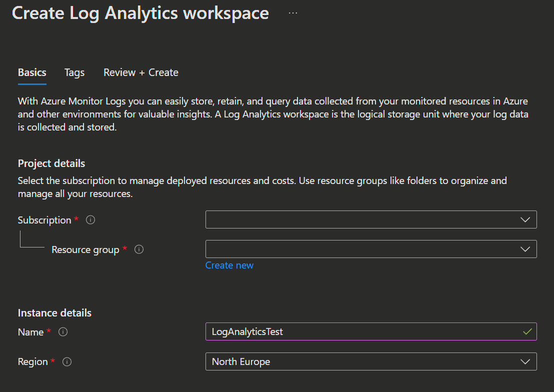
Task: Switch to the Basics tab
Action: tap(32, 72)
